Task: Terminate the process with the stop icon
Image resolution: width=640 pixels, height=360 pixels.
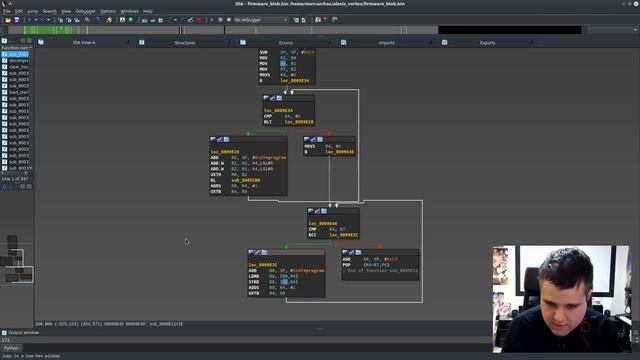Action: [229, 20]
